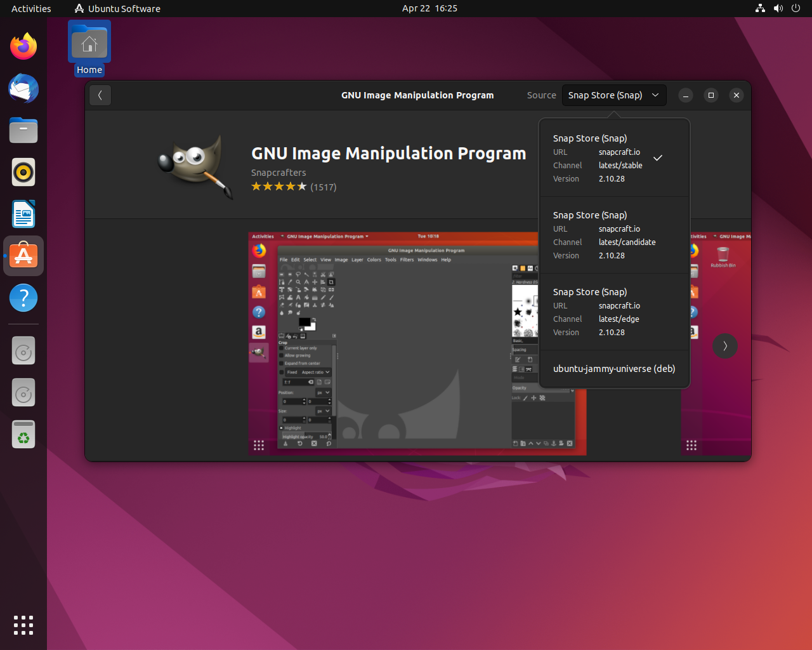Viewport: 812px width, 650px height.
Task: Open Rhythmbox music player icon
Action: (23, 172)
